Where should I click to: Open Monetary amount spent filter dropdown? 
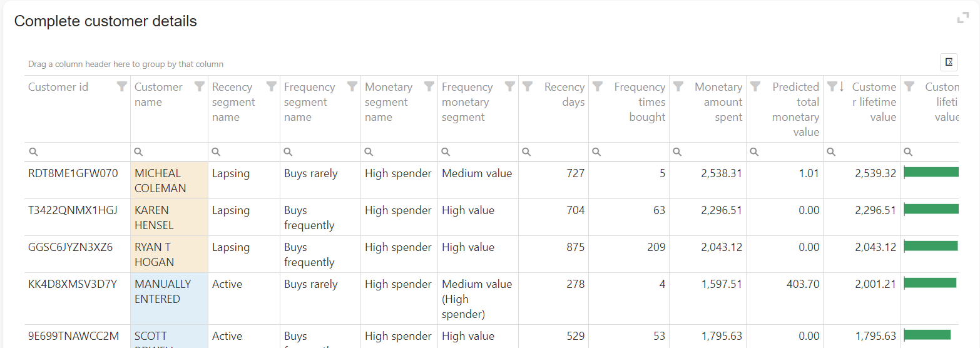point(678,86)
